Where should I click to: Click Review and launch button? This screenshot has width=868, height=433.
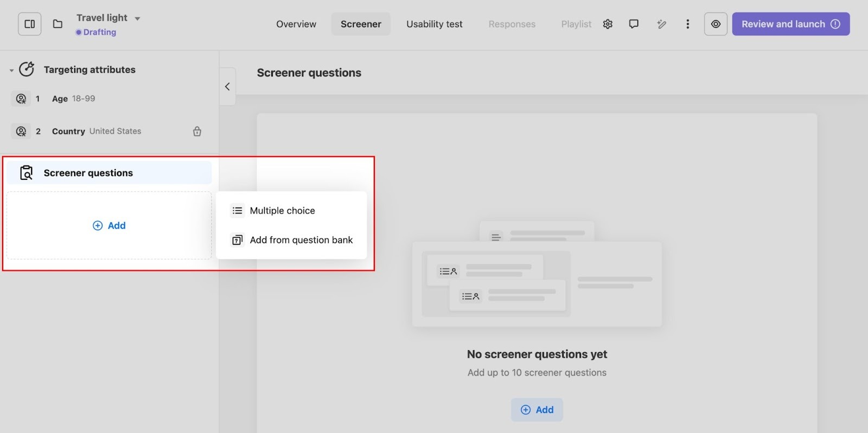click(x=790, y=24)
